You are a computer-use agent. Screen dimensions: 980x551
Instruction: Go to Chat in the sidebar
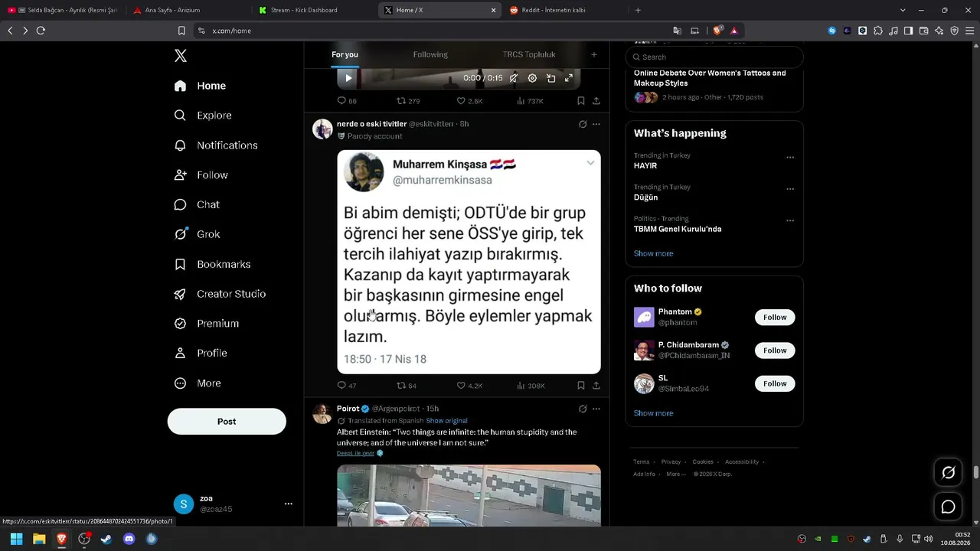pyautogui.click(x=197, y=204)
